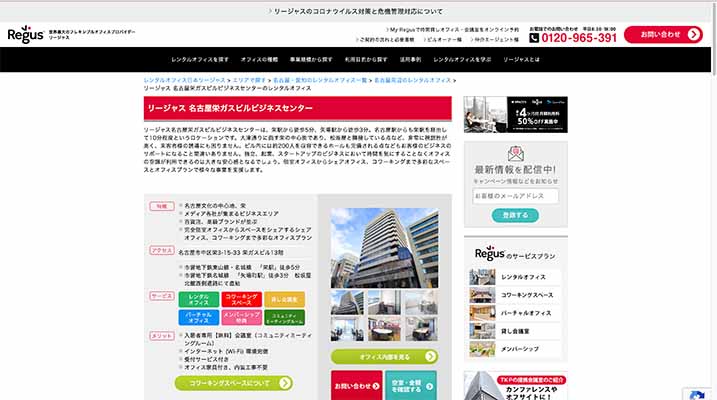Click the pink メンバーシップ service tag
717x400 pixels.
[x=241, y=317]
